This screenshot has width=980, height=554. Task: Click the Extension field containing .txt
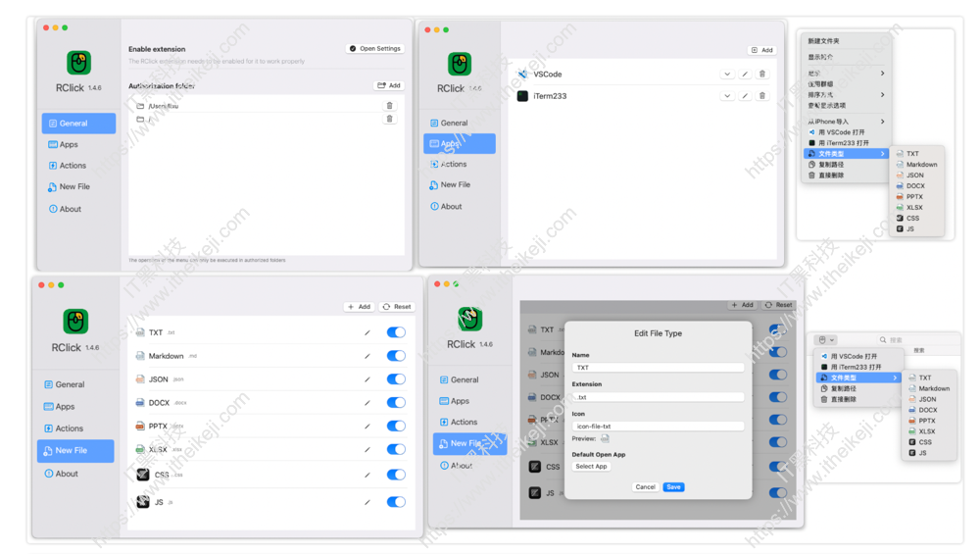[x=658, y=397]
